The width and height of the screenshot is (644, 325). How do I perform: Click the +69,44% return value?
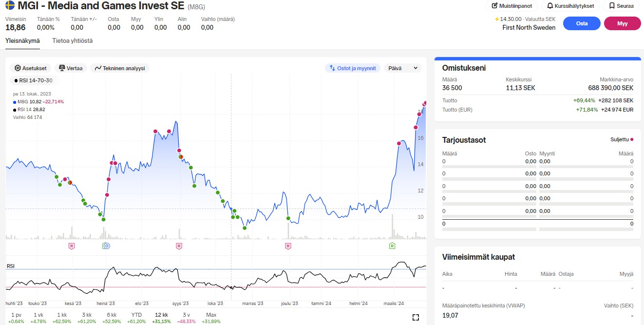[x=584, y=100]
